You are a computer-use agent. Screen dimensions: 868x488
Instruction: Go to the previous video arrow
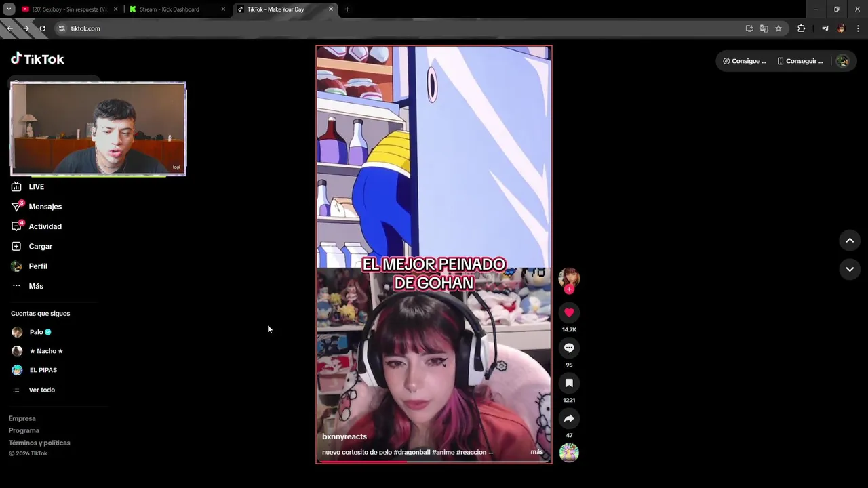pyautogui.click(x=850, y=241)
